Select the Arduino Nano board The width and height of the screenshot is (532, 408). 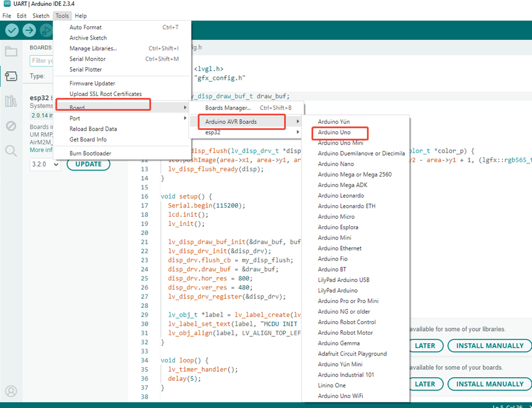356,164
